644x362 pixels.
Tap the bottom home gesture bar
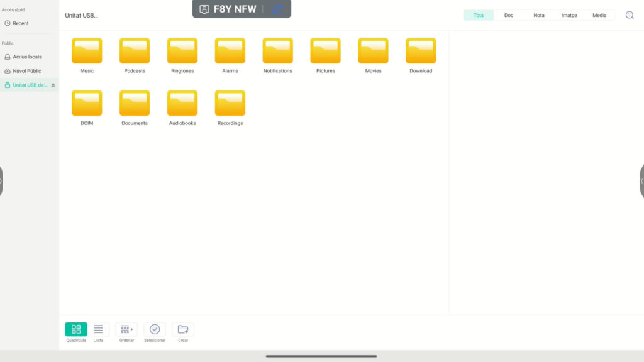pyautogui.click(x=321, y=356)
